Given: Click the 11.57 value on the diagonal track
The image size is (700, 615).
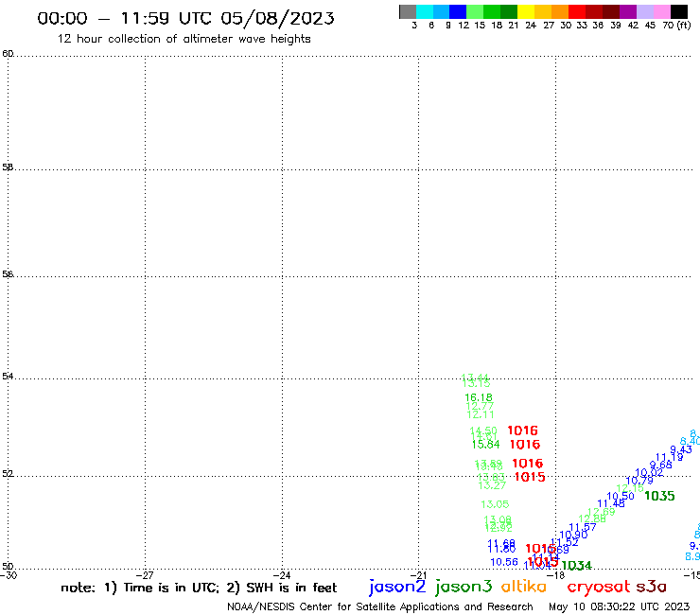Looking at the screenshot, I should tap(583, 527).
